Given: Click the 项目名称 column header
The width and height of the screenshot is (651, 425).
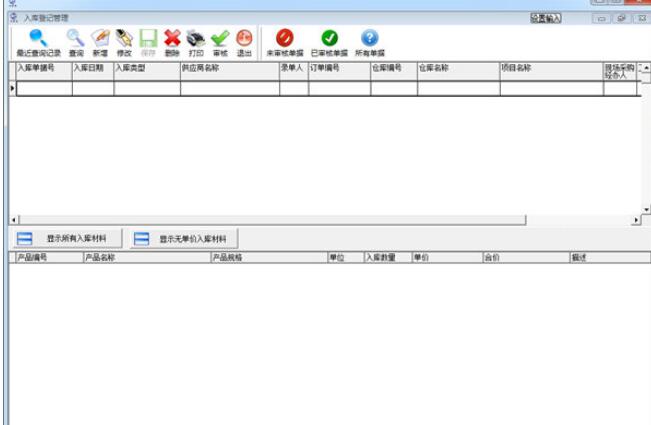Looking at the screenshot, I should coord(552,71).
